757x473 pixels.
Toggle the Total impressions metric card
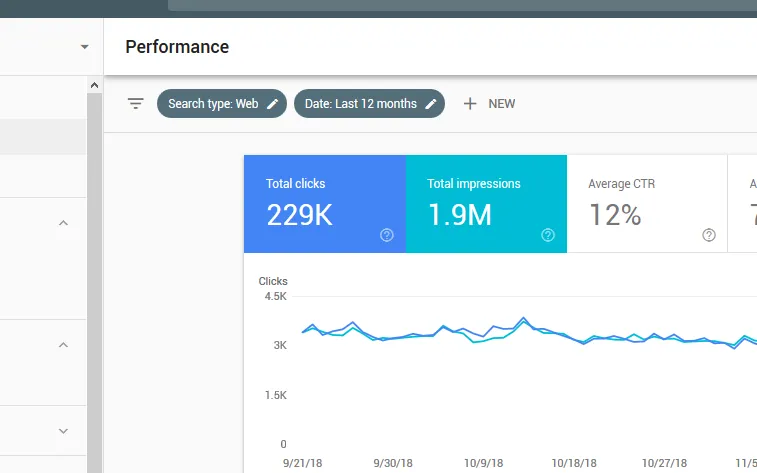pyautogui.click(x=486, y=204)
